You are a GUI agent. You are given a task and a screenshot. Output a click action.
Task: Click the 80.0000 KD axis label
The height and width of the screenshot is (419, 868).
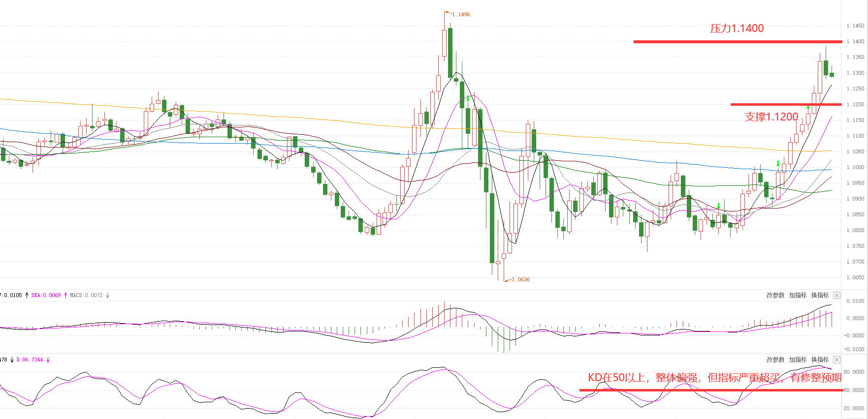[854, 372]
